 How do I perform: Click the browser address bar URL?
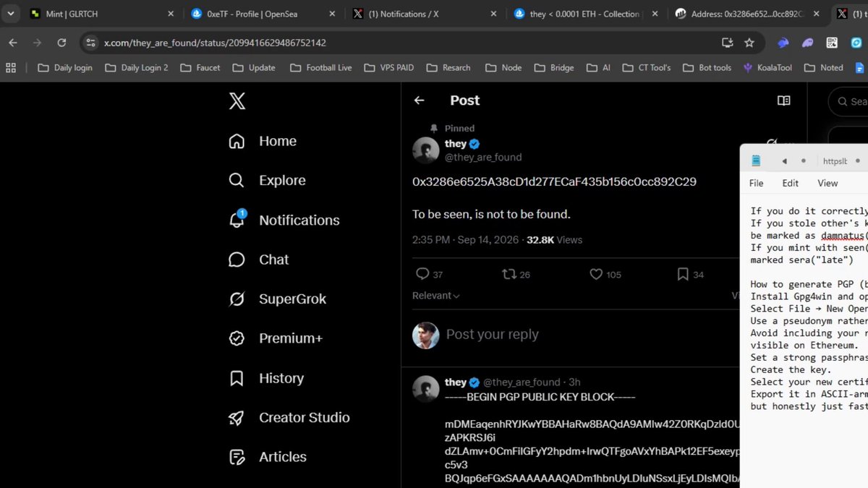(x=215, y=43)
